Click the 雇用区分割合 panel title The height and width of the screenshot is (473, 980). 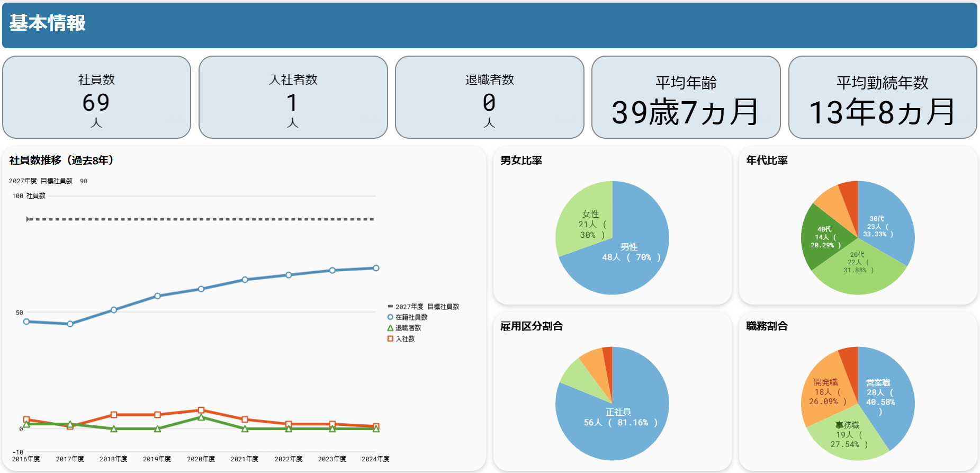(x=532, y=326)
